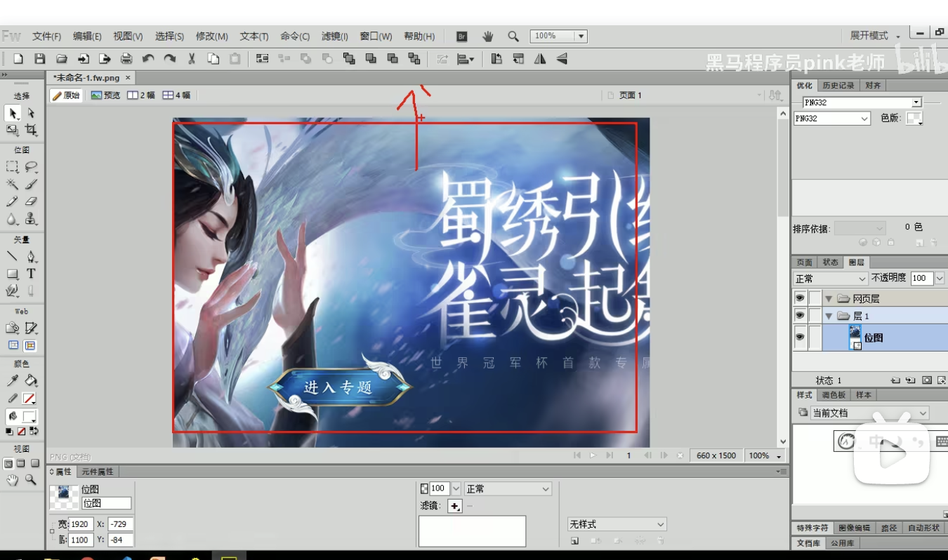Switch to the 历史记录 tab
The height and width of the screenshot is (560, 948).
pyautogui.click(x=838, y=86)
